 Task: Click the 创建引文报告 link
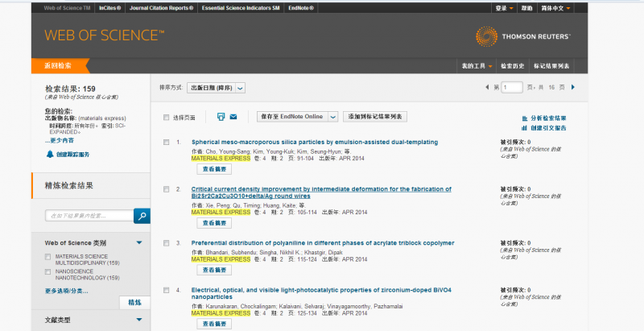coord(548,128)
